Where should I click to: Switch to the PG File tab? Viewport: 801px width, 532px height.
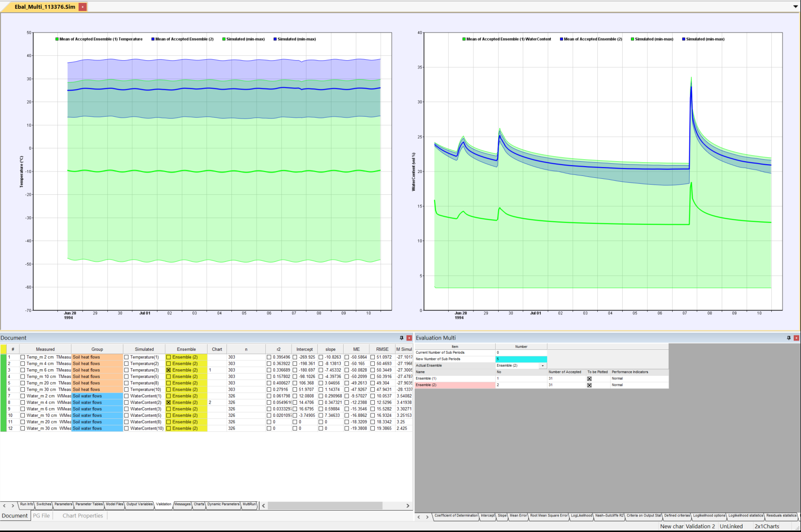point(41,516)
